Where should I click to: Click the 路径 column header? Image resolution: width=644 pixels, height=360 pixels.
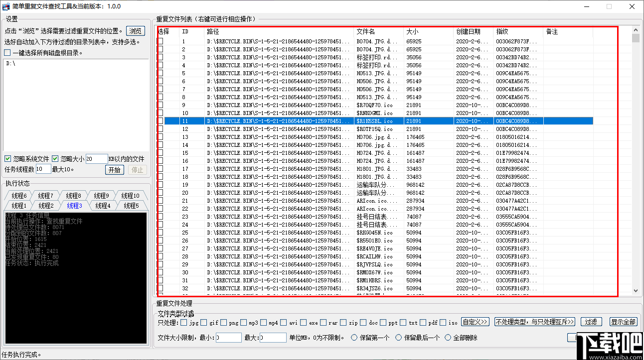tap(279, 31)
